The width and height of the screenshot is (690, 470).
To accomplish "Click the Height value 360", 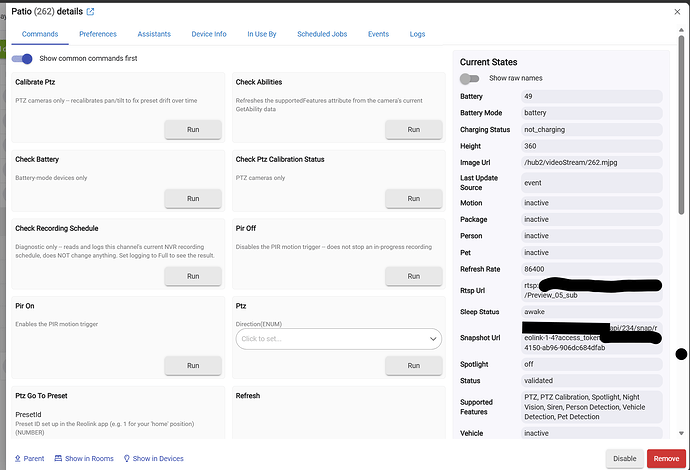I will (592, 146).
